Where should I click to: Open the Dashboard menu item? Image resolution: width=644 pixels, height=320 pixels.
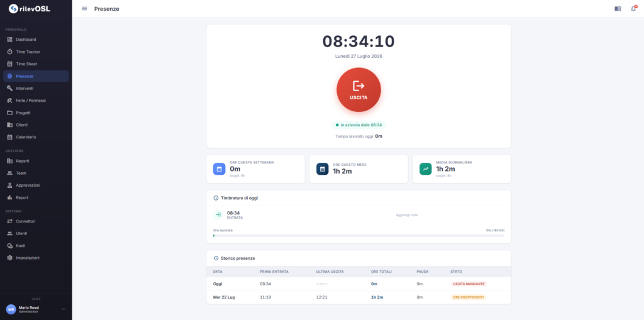(36, 40)
